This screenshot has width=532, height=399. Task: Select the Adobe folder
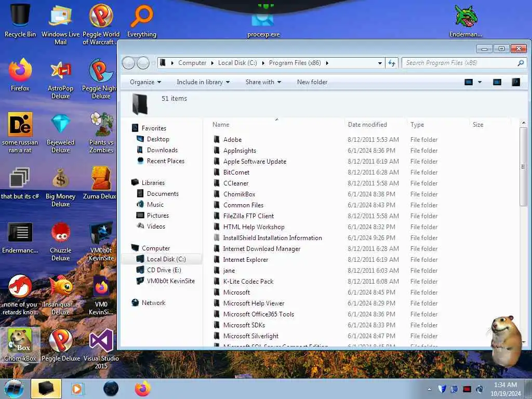pos(232,139)
